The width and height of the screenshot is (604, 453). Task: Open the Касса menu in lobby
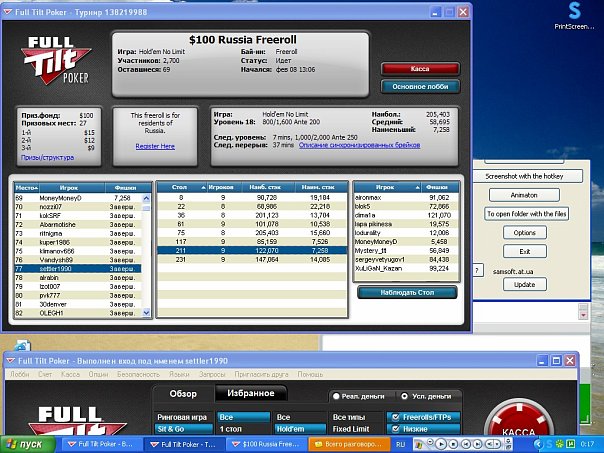71,374
